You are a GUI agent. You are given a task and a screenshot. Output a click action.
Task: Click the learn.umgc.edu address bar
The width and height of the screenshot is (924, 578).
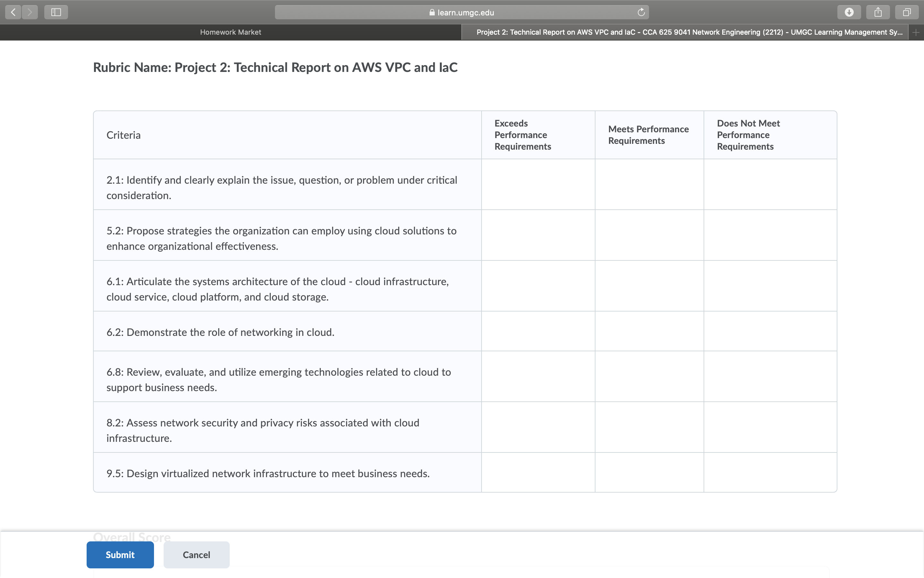[x=462, y=12]
